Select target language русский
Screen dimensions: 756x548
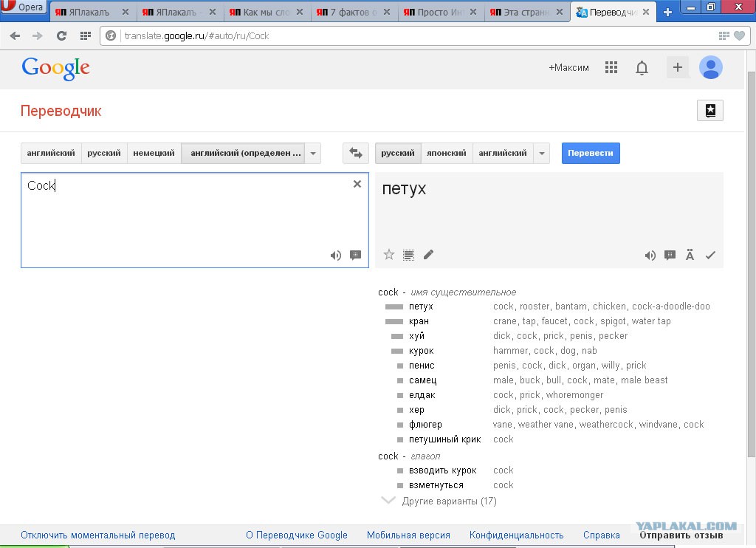tap(398, 154)
